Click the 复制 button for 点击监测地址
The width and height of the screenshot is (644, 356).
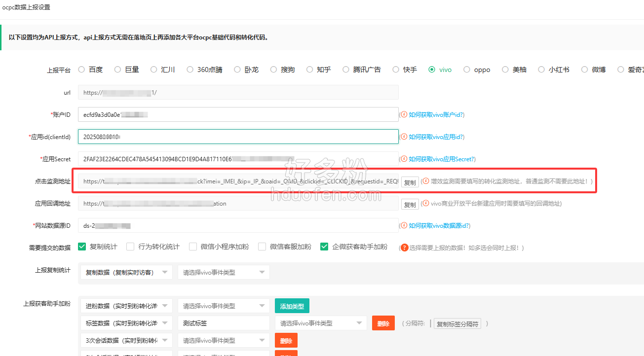pyautogui.click(x=410, y=182)
